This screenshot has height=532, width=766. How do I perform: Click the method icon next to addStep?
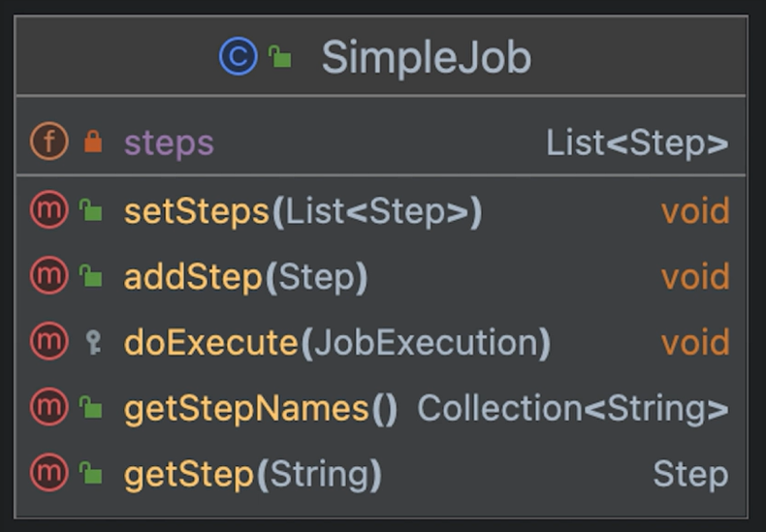(48, 277)
